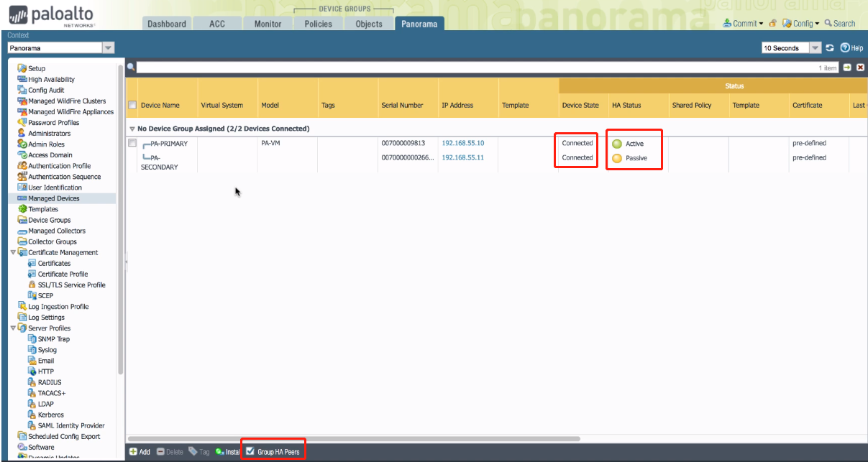Click the lock icon beside Commit
This screenshot has width=868, height=462.
coord(772,24)
